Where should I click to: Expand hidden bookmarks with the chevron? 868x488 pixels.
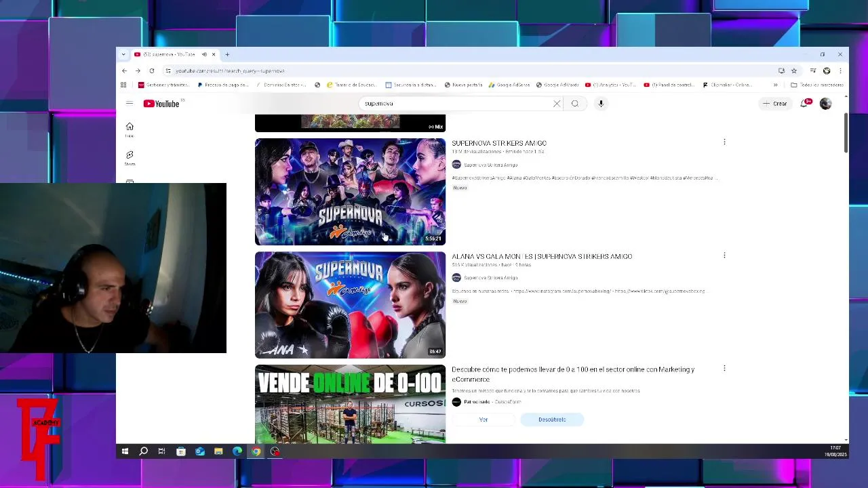pyautogui.click(x=775, y=85)
